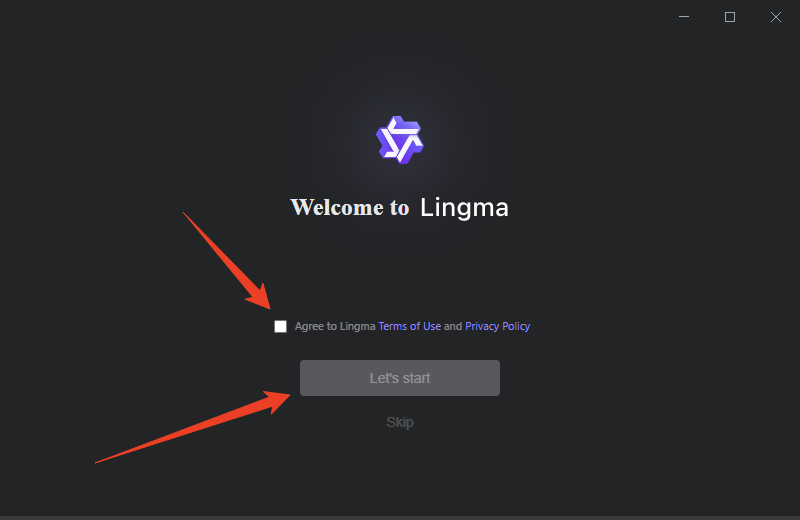Minimize the Lingma welcome window
800x520 pixels.
(x=684, y=17)
